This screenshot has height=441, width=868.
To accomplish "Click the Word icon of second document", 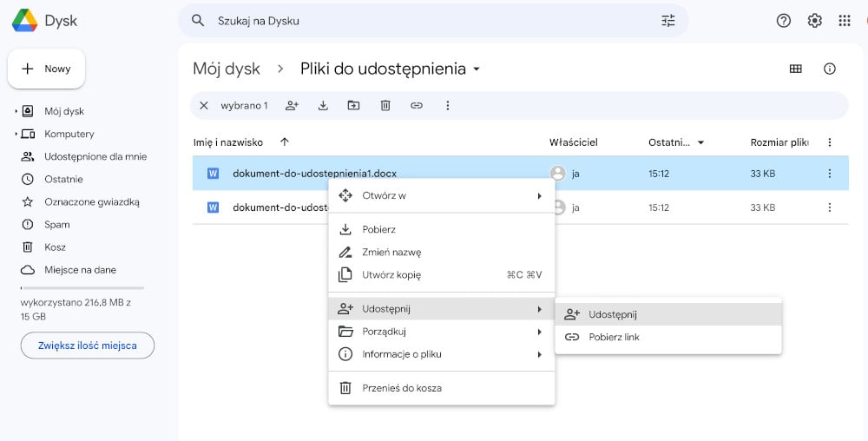I will [x=213, y=207].
